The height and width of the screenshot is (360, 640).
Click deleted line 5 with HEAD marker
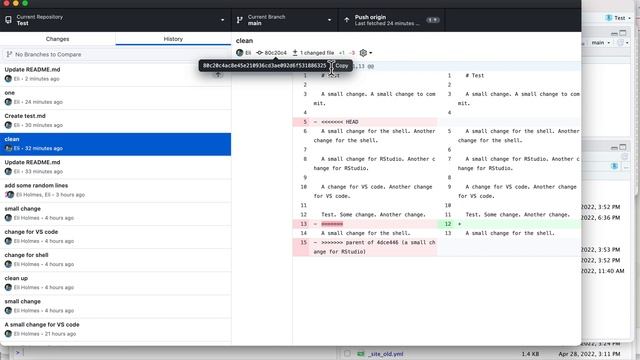pos(364,122)
